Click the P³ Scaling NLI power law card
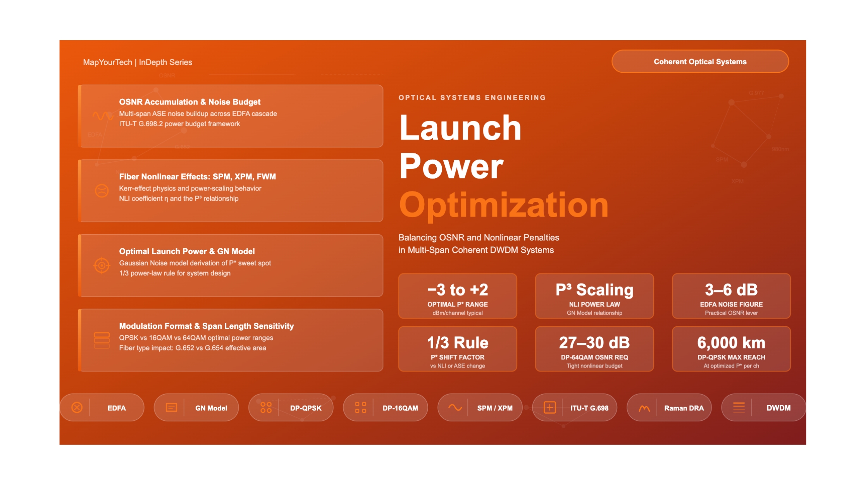Viewport: 868px width, 488px height. click(x=594, y=296)
